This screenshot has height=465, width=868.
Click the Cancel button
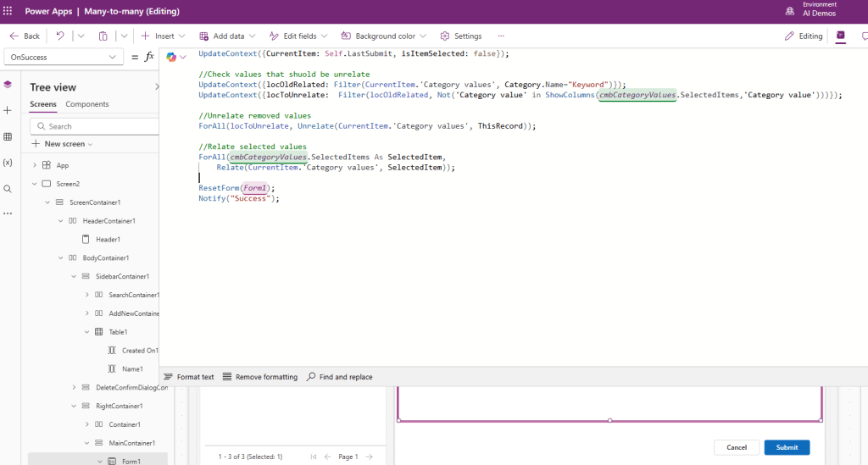click(736, 447)
